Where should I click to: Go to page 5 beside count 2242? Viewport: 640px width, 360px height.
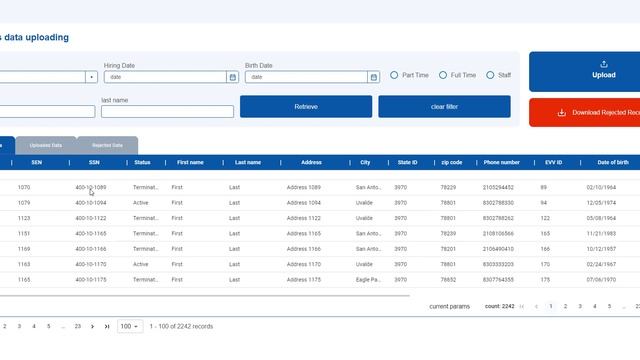609,307
